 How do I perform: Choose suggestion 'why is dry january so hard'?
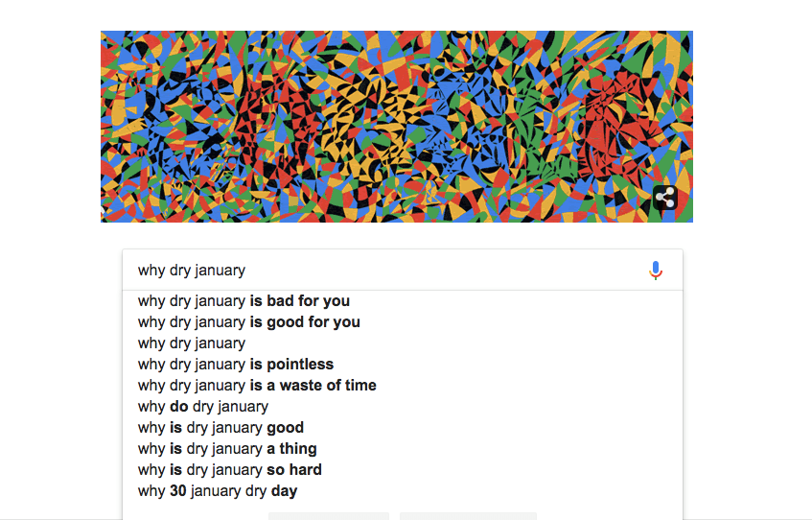(x=403, y=470)
